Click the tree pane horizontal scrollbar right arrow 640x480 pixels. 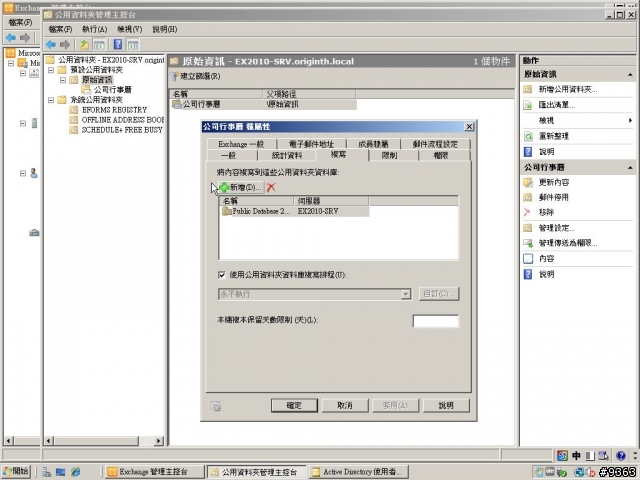tap(159, 441)
